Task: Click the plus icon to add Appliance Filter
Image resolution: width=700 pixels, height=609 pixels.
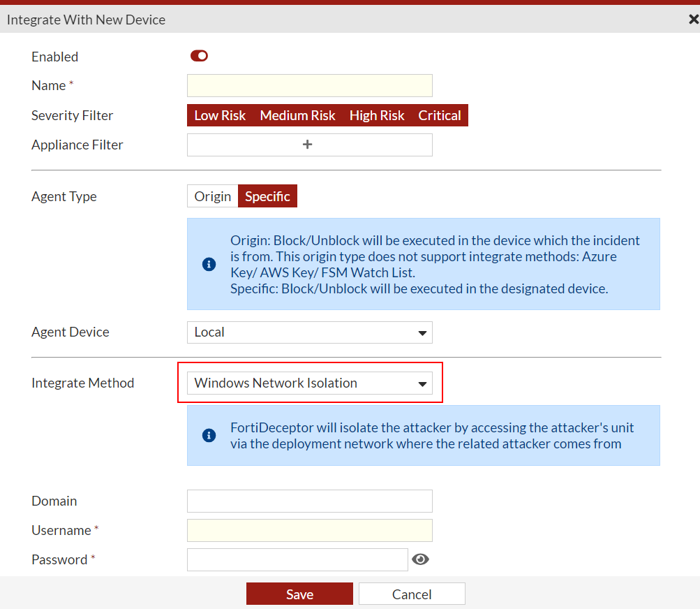Action: click(308, 145)
